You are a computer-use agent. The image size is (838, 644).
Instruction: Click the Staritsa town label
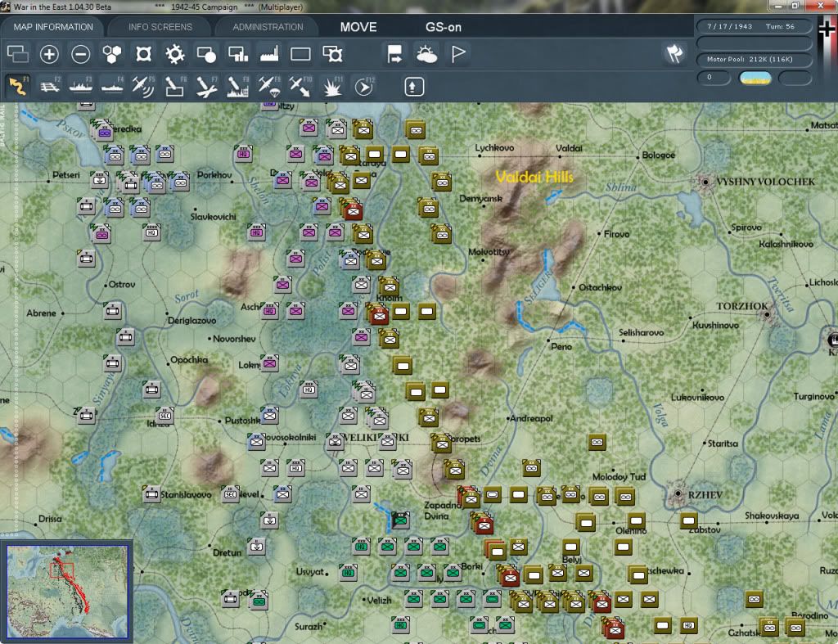pos(723,444)
